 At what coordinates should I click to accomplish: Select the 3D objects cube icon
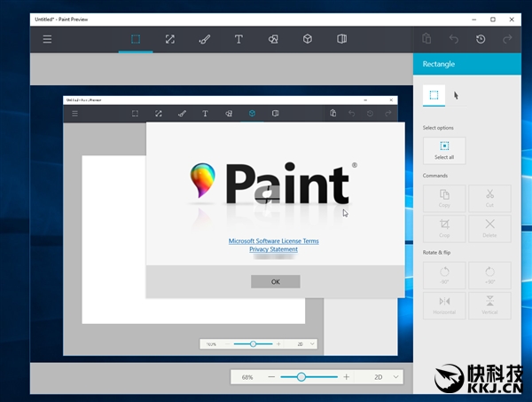point(308,39)
